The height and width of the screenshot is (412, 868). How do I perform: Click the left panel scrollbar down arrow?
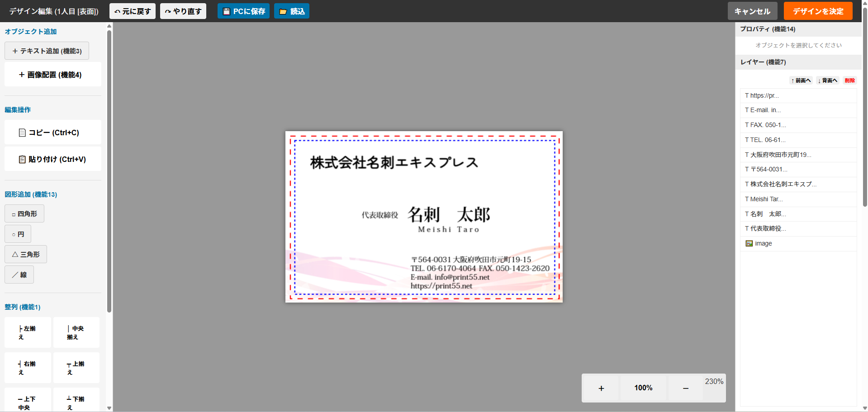tap(109, 408)
